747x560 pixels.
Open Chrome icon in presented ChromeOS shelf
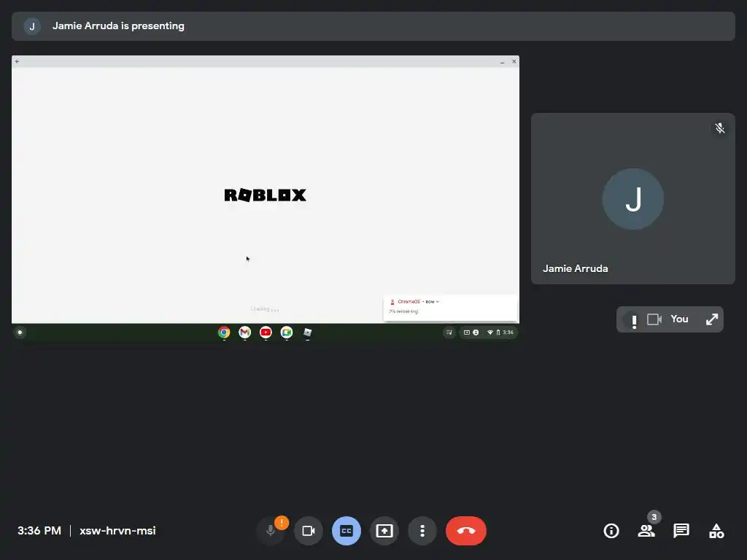(x=224, y=332)
